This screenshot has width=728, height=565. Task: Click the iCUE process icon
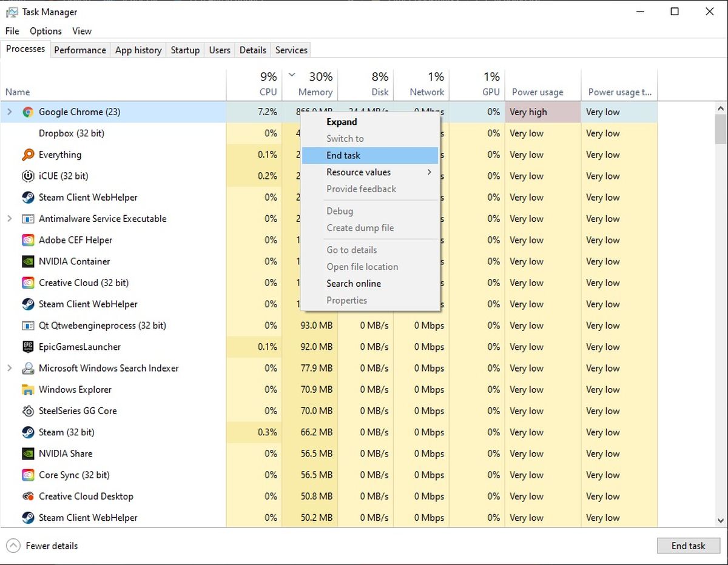pyautogui.click(x=28, y=176)
